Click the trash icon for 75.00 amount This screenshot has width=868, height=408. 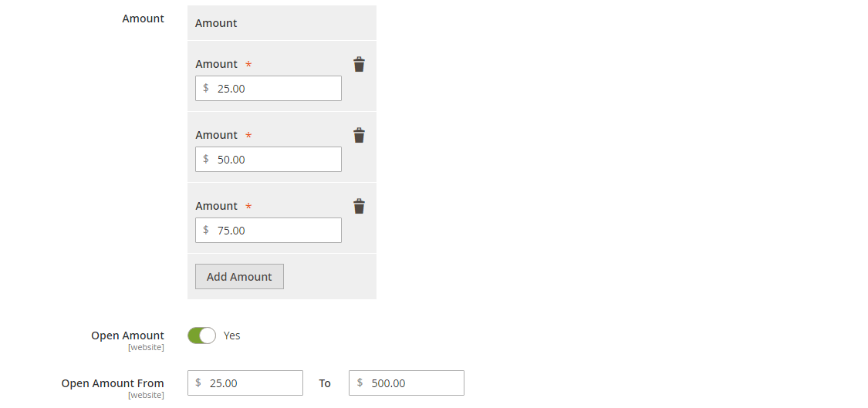(x=359, y=207)
